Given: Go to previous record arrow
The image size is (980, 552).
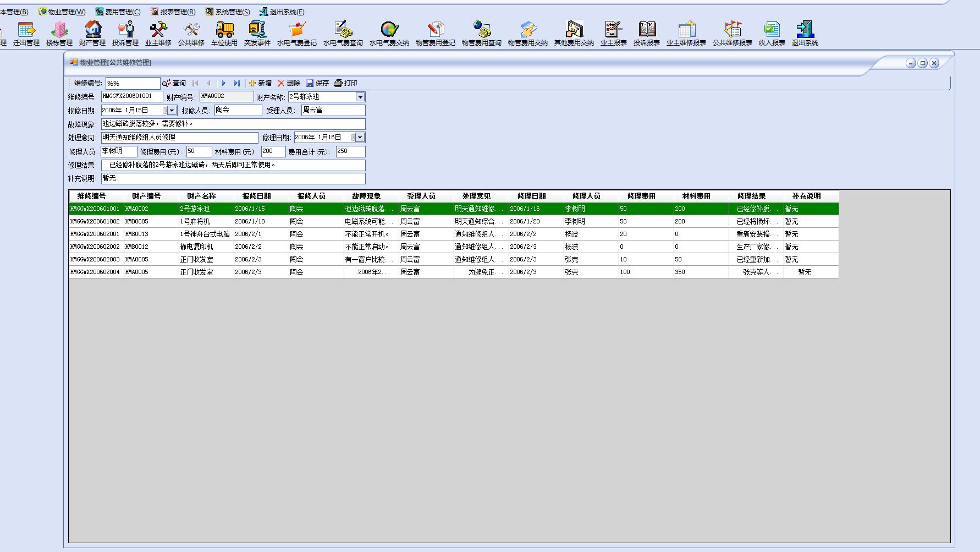Looking at the screenshot, I should click(208, 83).
